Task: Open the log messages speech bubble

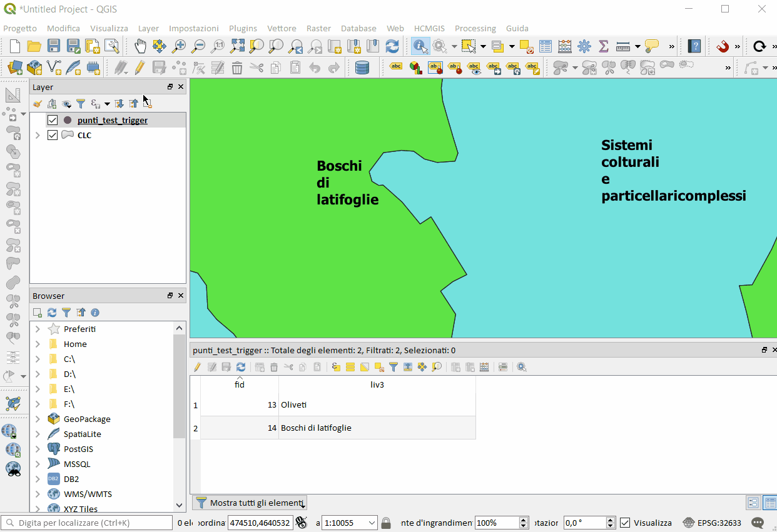Action: pos(758,523)
